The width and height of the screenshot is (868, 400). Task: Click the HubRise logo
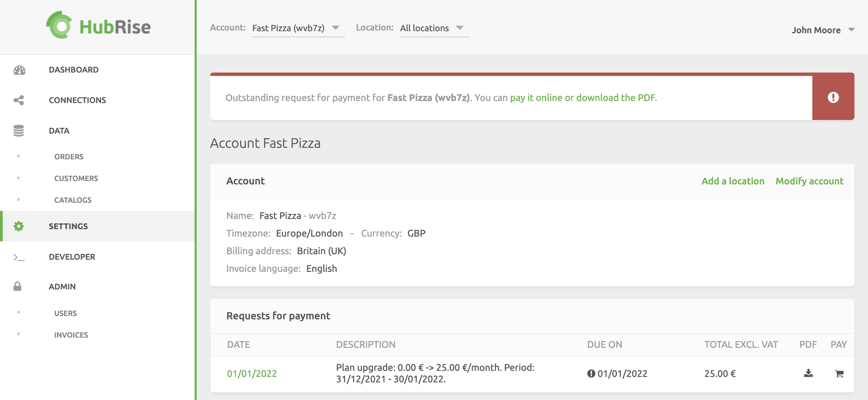(x=98, y=26)
